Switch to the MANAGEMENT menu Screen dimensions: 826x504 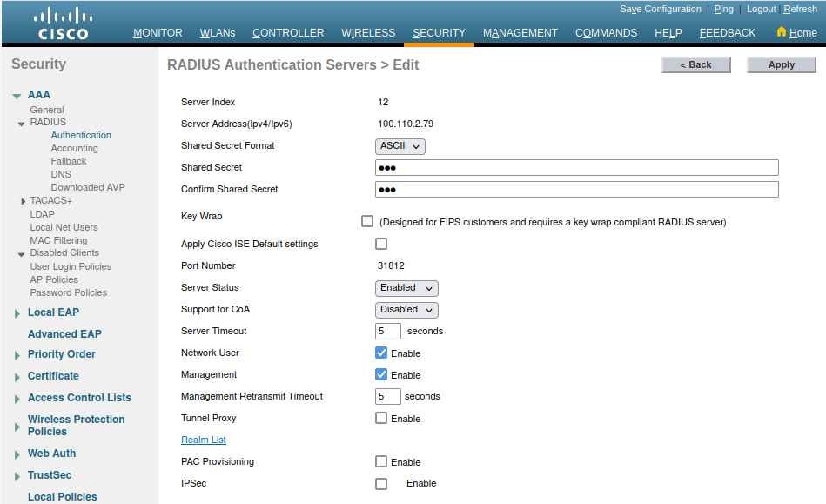coord(520,33)
